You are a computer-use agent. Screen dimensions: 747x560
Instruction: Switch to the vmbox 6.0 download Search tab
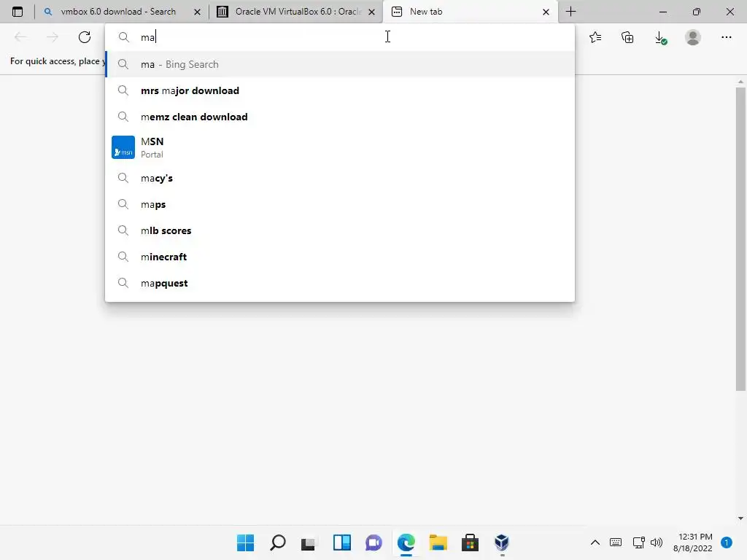(122, 12)
